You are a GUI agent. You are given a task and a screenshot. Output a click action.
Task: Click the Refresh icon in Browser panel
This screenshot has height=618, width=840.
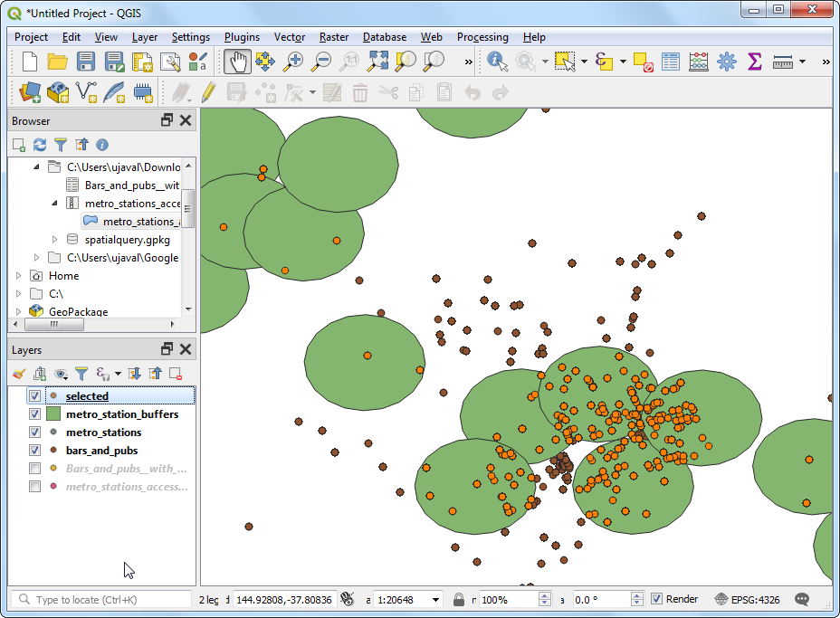(40, 145)
